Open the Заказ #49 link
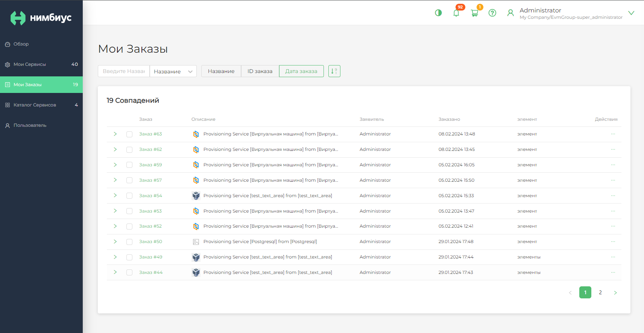Viewport: 644px width, 333px height. point(150,257)
